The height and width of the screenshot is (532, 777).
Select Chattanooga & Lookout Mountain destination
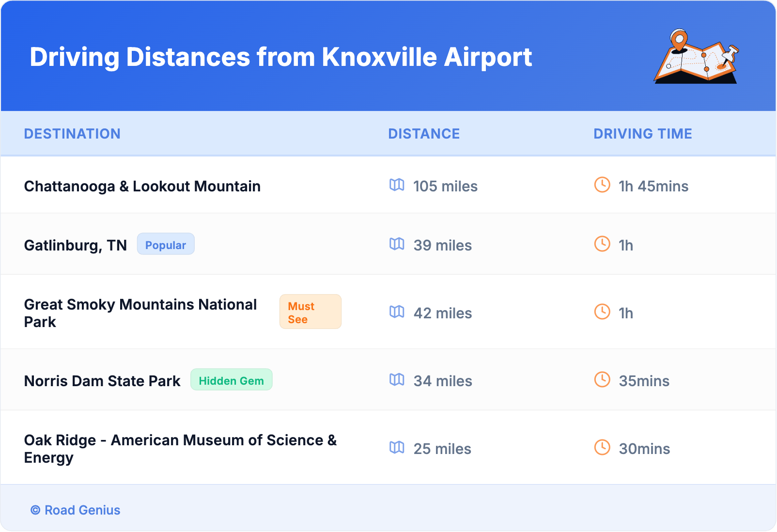point(142,187)
